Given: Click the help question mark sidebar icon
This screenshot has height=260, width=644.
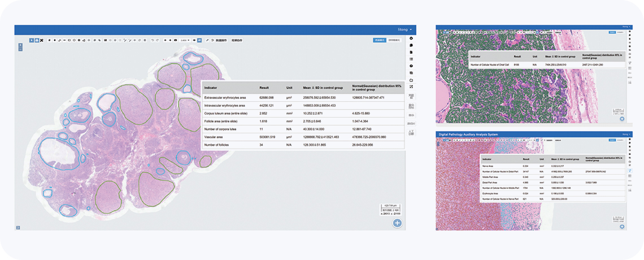Looking at the screenshot, I should (x=411, y=66).
